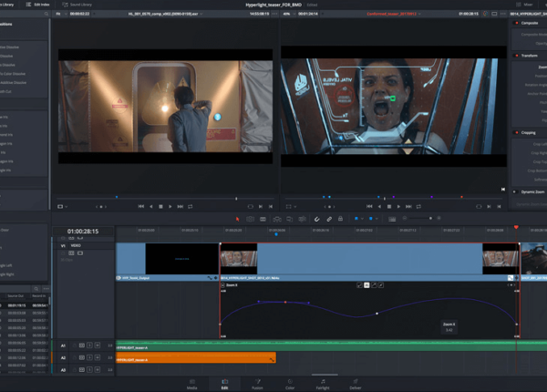Switch to the Edit page

tap(224, 384)
